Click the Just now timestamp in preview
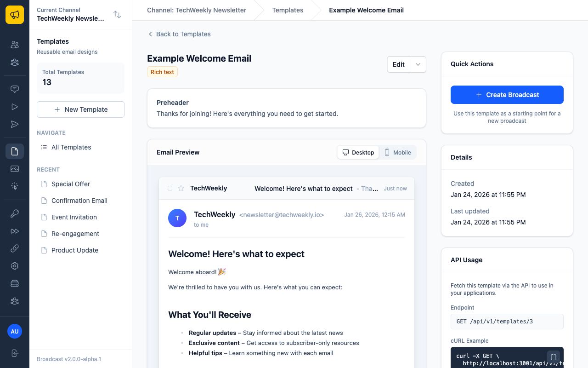 tap(396, 189)
